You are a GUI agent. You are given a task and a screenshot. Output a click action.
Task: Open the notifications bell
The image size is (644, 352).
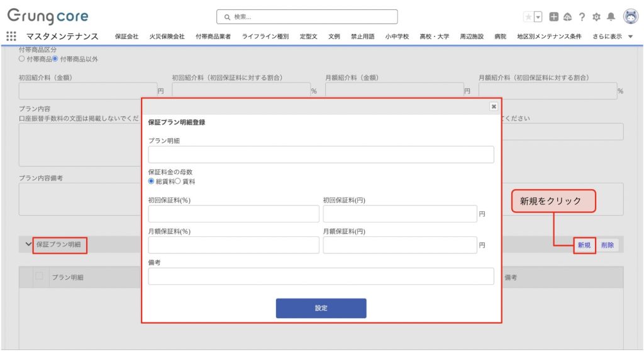[x=611, y=17]
